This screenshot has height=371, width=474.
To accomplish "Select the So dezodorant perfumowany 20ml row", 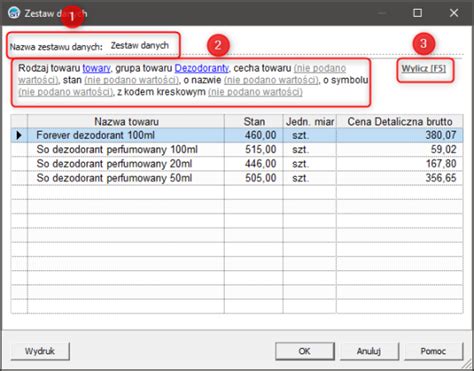I will coord(237,164).
